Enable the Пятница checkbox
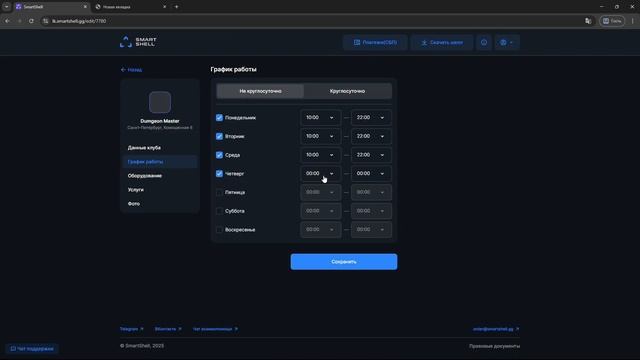Viewport: 640px width, 360px height. click(219, 192)
